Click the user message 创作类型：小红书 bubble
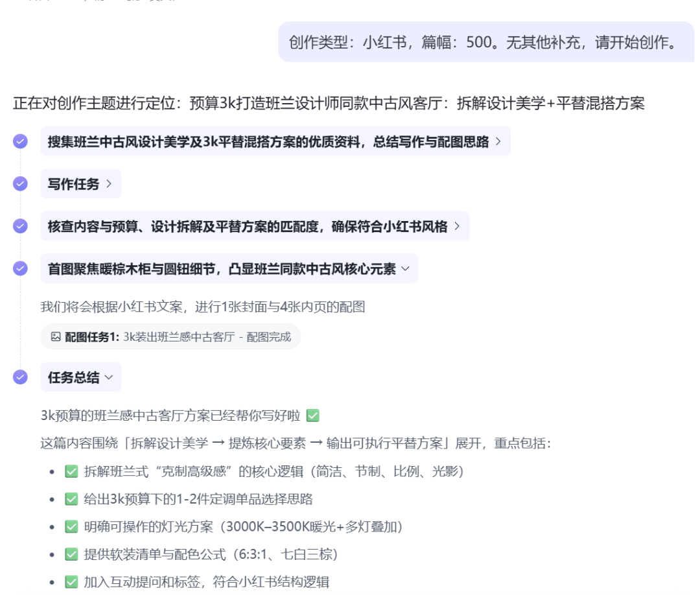700x595 pixels. click(x=486, y=42)
